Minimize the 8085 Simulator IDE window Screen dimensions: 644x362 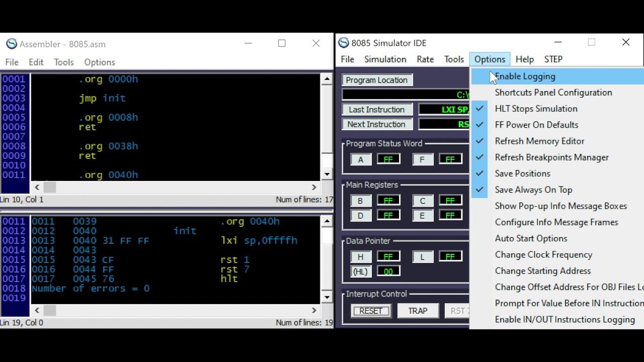557,42
